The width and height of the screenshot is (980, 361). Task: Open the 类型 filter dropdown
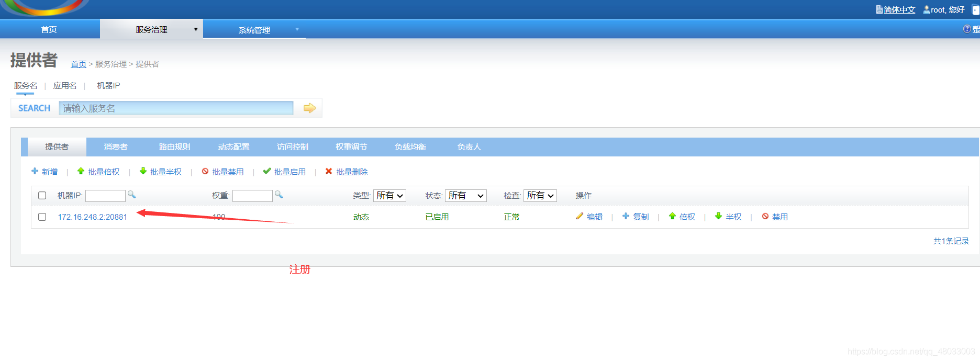point(389,195)
